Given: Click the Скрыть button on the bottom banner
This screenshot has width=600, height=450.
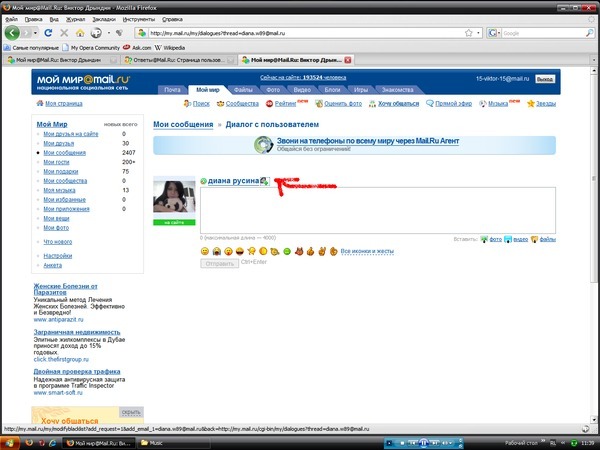Looking at the screenshot, I should tap(131, 412).
